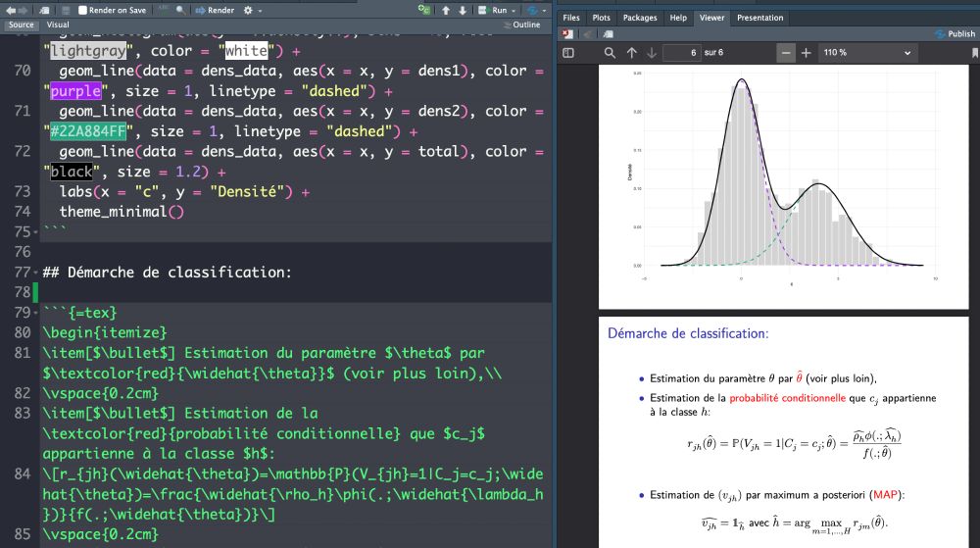Click the PDF page number field
Image resolution: width=980 pixels, height=548 pixels.
coord(682,53)
